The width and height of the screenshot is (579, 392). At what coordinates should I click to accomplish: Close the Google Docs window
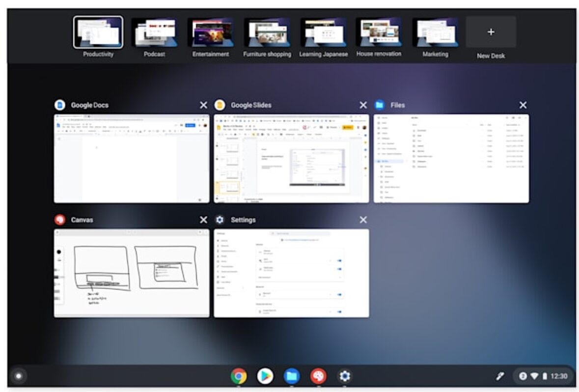coord(203,105)
